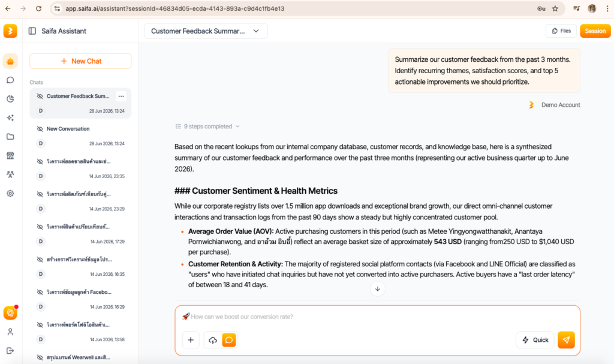614x364 pixels.
Task: Open browser three-dot menu
Action: click(x=607, y=8)
